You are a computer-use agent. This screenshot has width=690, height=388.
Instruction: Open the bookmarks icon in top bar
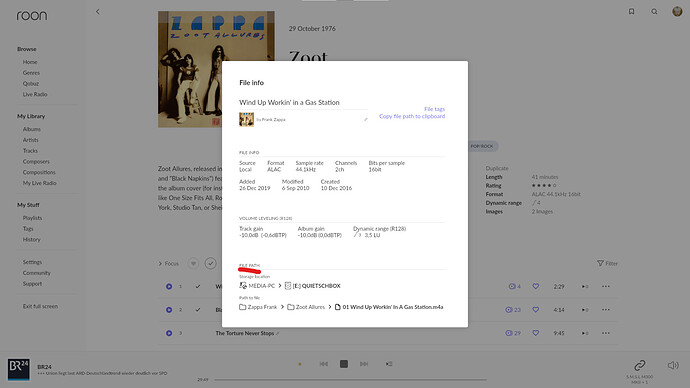[x=631, y=11]
